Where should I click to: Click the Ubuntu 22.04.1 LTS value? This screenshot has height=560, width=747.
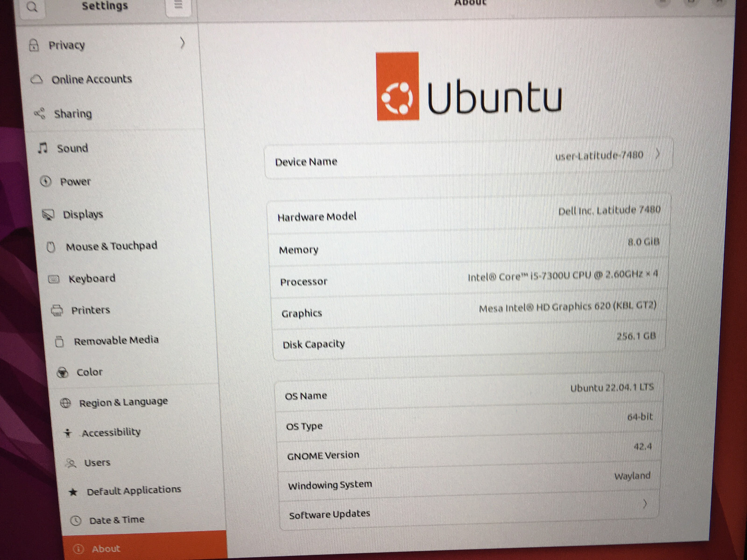pos(612,388)
